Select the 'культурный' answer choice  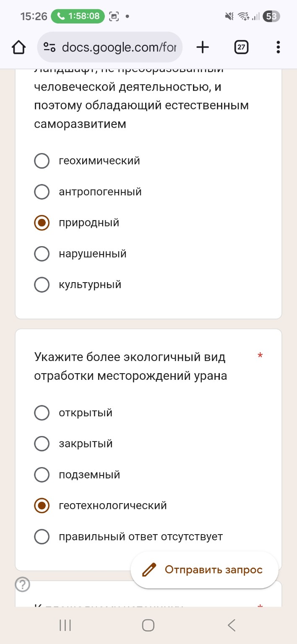click(x=42, y=284)
